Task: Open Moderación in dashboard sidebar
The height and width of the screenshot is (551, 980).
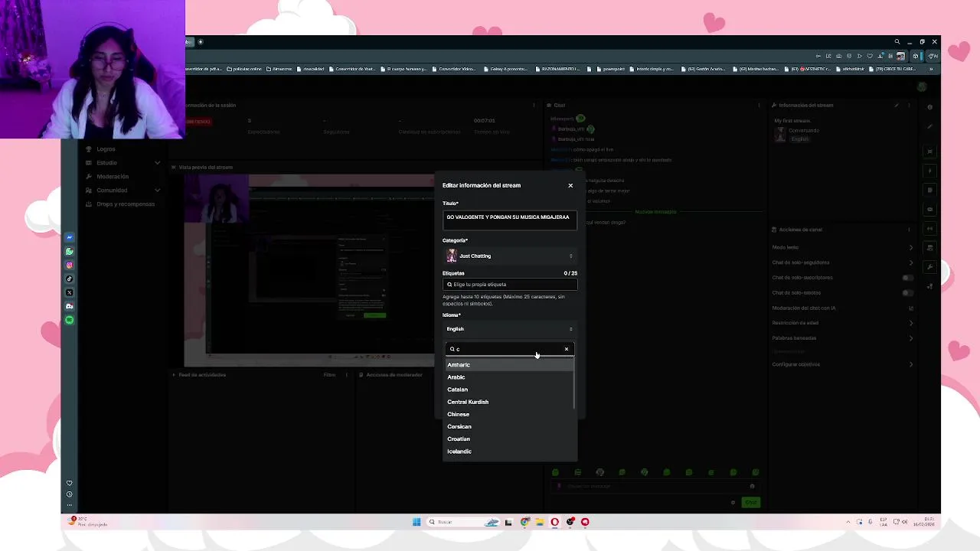Action: [x=113, y=177]
